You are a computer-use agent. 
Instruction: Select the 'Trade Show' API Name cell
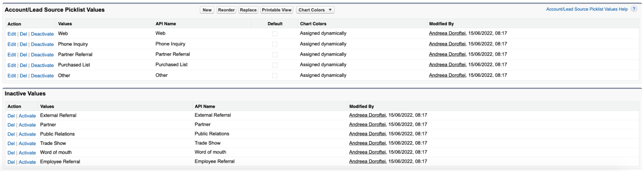[207, 143]
